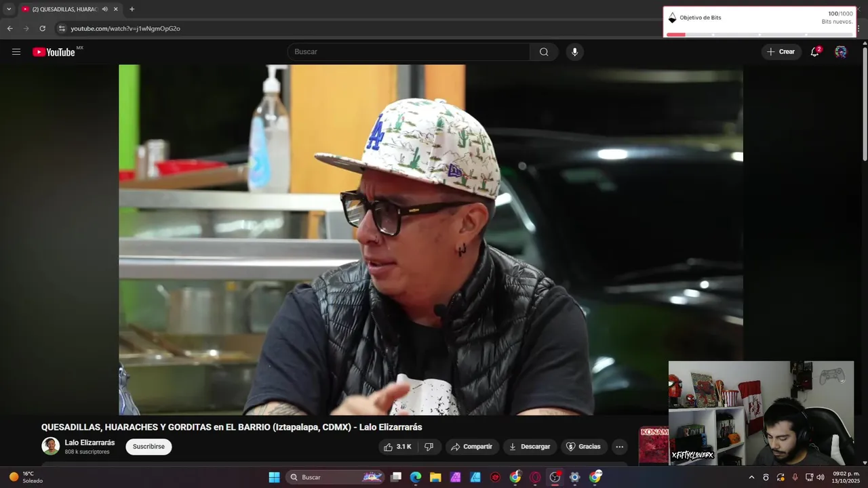The width and height of the screenshot is (868, 488).
Task: Click the Objetivo de Bits progress bar
Action: click(759, 34)
